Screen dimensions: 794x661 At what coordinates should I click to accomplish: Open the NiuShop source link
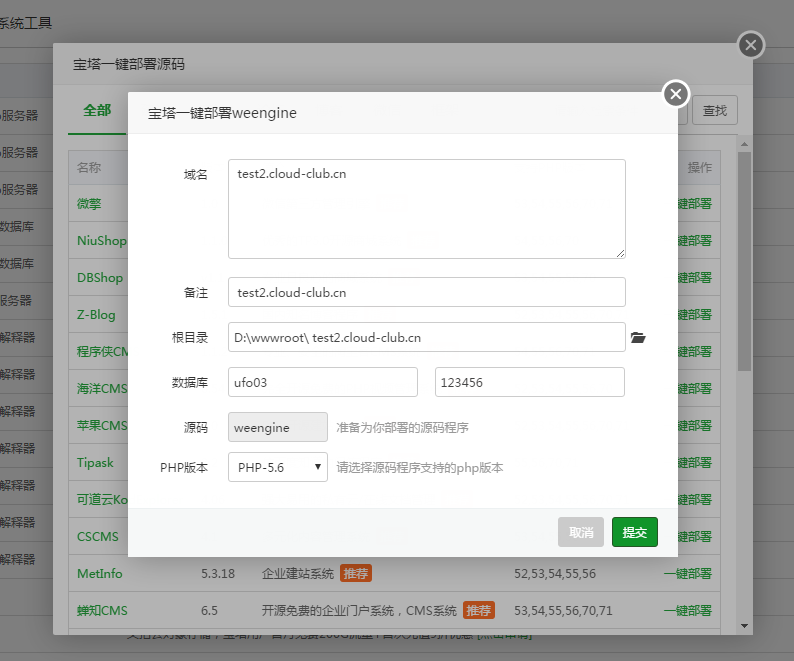coord(102,241)
